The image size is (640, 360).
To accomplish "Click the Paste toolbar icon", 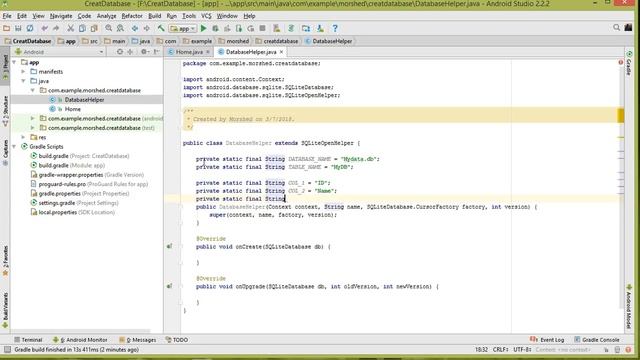I will click(94, 29).
